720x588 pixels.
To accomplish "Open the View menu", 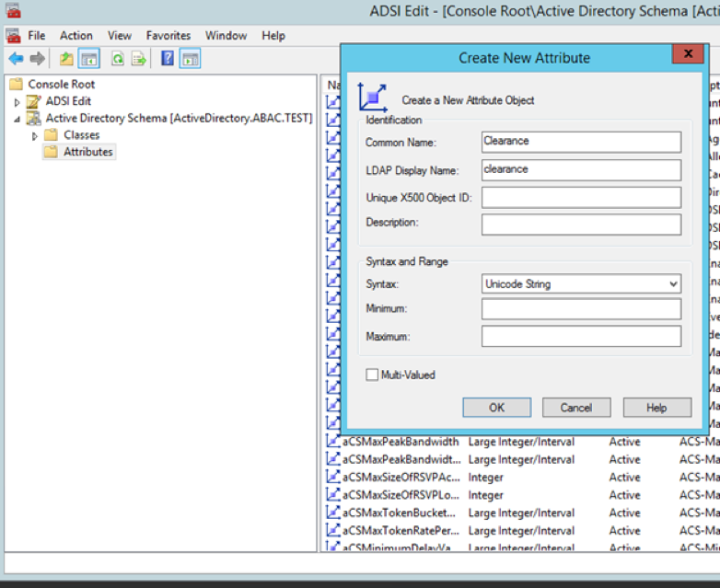I will [x=120, y=35].
